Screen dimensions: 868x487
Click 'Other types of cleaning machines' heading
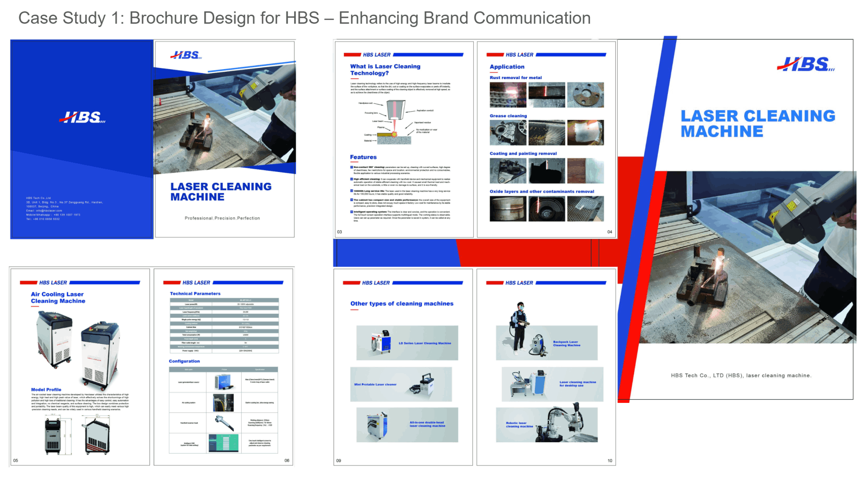(x=402, y=304)
